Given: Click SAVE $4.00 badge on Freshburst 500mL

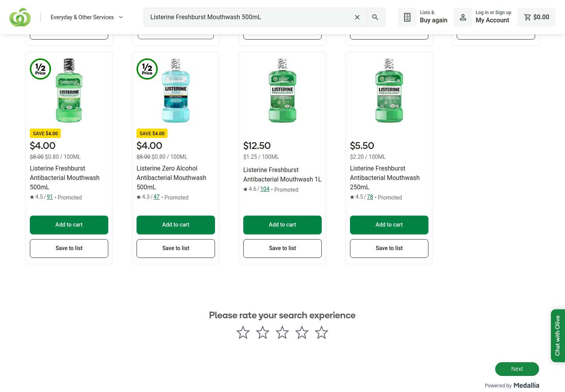Looking at the screenshot, I should click(x=46, y=133).
